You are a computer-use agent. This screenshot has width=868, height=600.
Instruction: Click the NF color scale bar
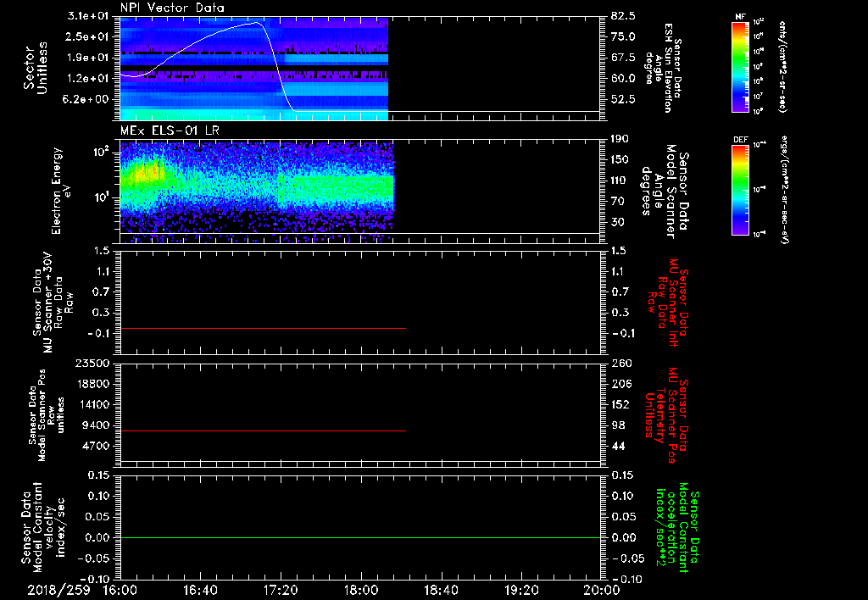pyautogui.click(x=740, y=66)
